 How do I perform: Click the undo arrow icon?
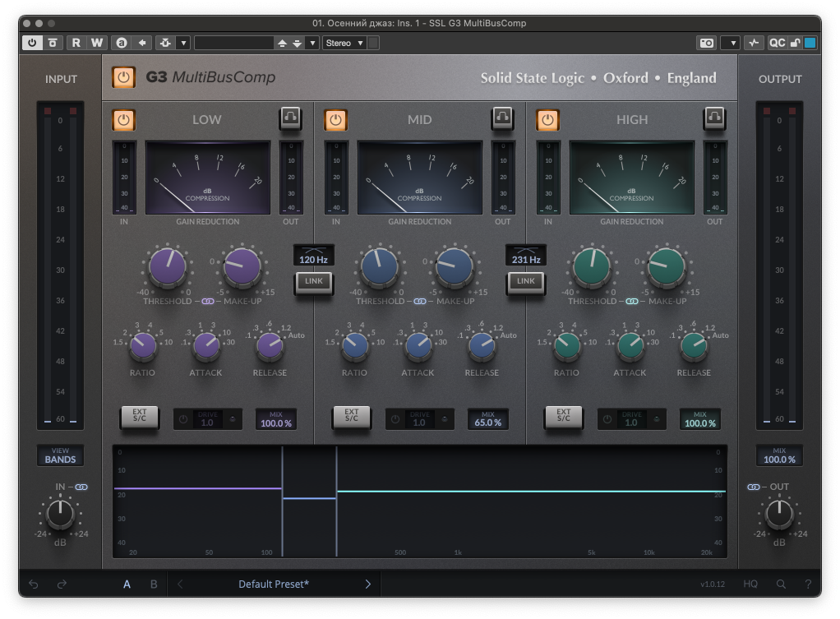coord(33,584)
